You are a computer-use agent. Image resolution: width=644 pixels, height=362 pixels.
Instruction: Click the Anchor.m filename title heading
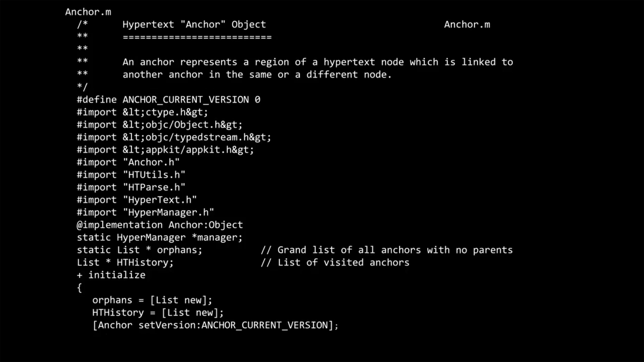point(88,12)
